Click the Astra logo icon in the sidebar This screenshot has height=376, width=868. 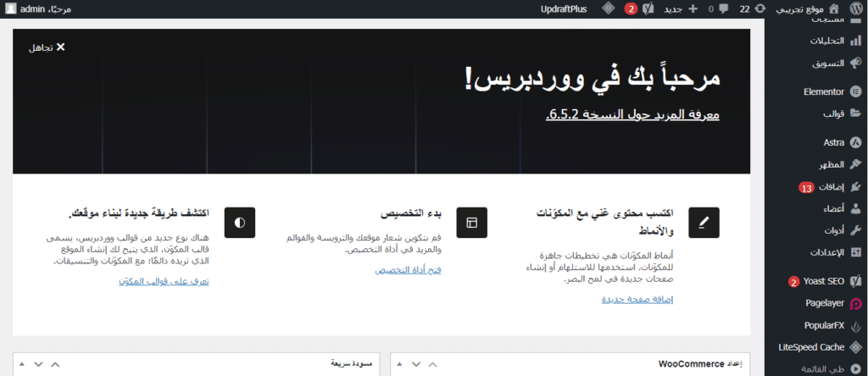pos(856,142)
